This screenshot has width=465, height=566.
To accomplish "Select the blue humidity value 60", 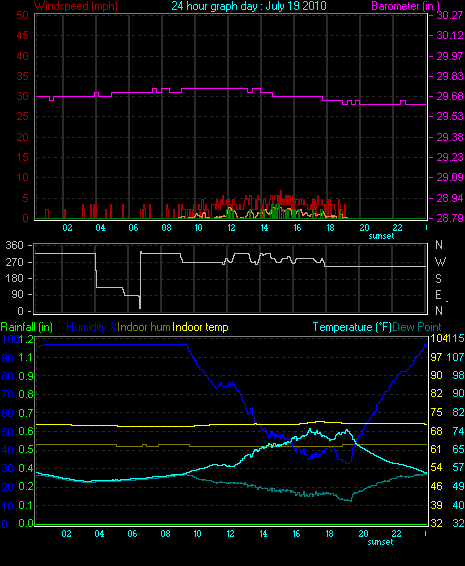I will [8, 413].
